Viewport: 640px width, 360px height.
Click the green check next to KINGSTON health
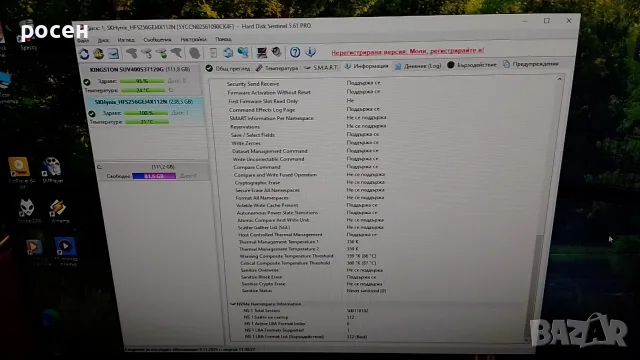point(87,82)
